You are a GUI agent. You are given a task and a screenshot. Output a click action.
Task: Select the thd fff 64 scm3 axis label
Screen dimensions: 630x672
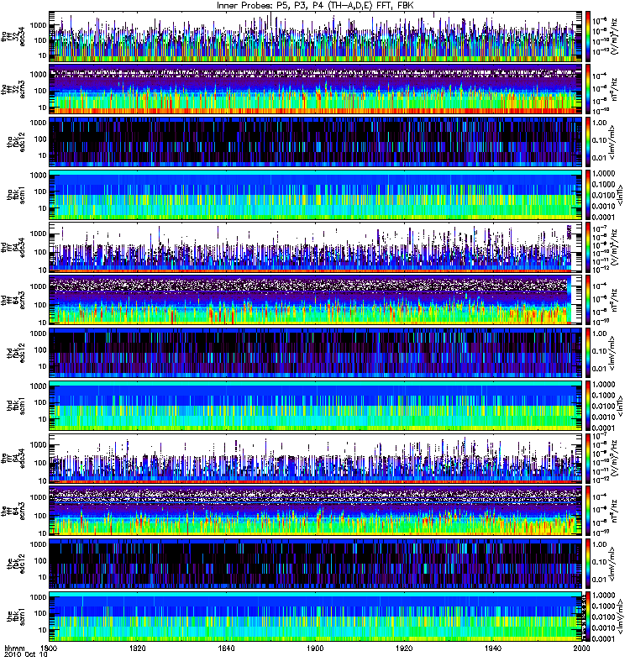click(x=13, y=300)
